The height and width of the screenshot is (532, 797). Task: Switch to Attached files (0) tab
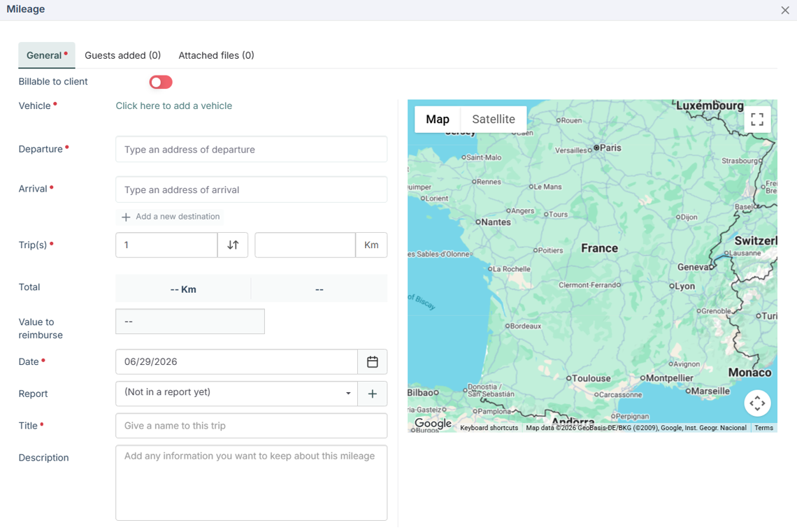(x=216, y=55)
